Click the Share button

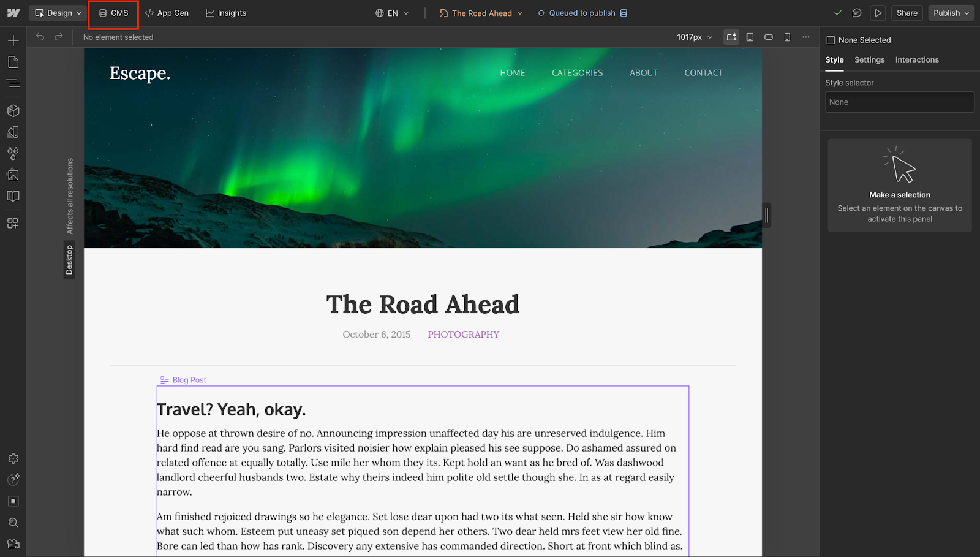[907, 13]
